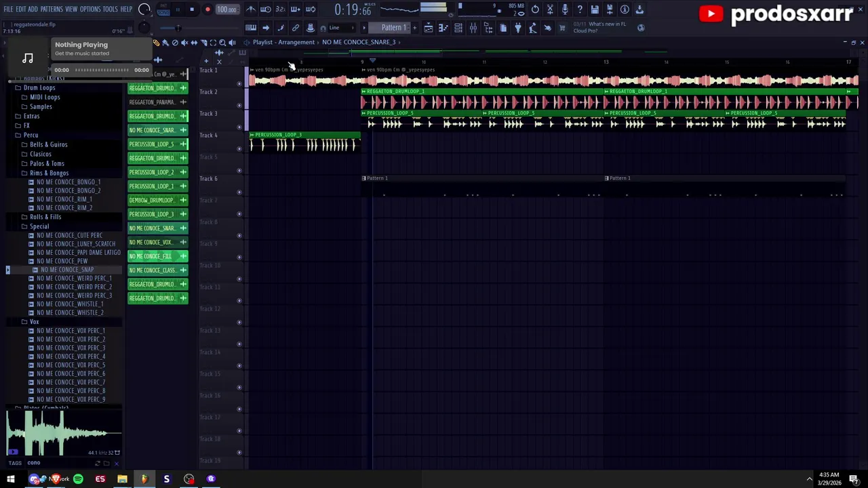
Task: Click the media overlay seek bar
Action: [102, 70]
